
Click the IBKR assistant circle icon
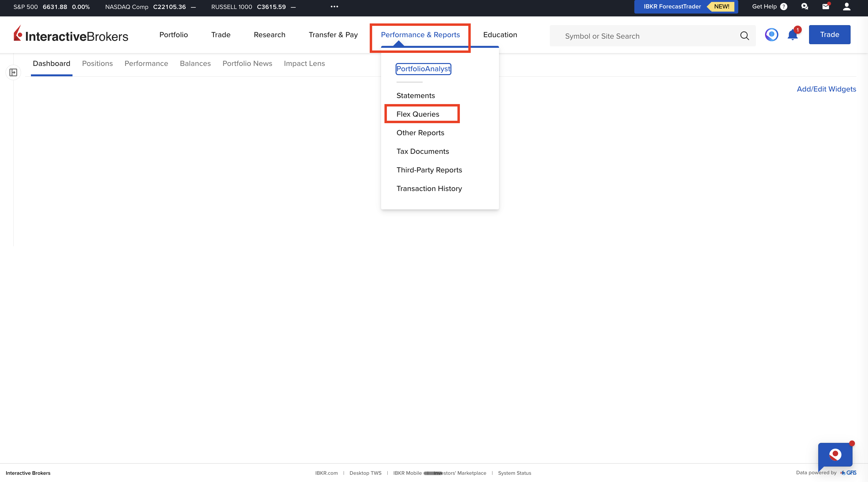771,35
